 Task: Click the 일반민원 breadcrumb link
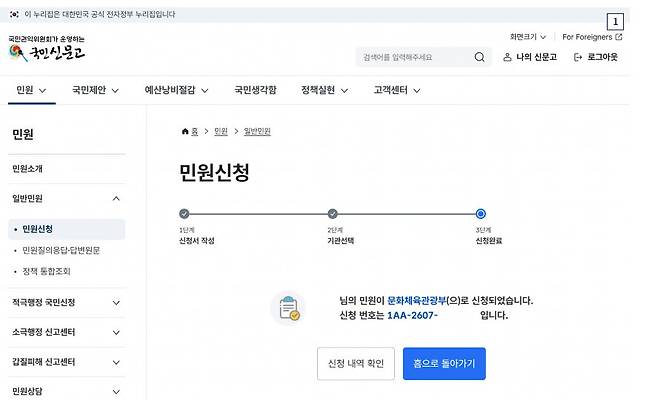coord(257,131)
